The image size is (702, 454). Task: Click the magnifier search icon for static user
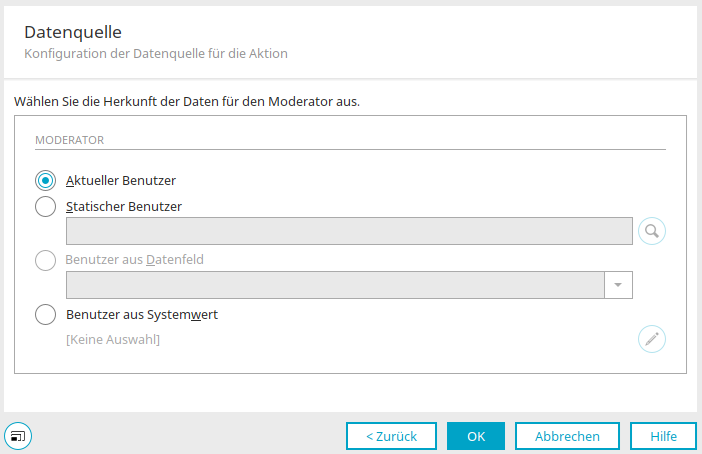[651, 231]
